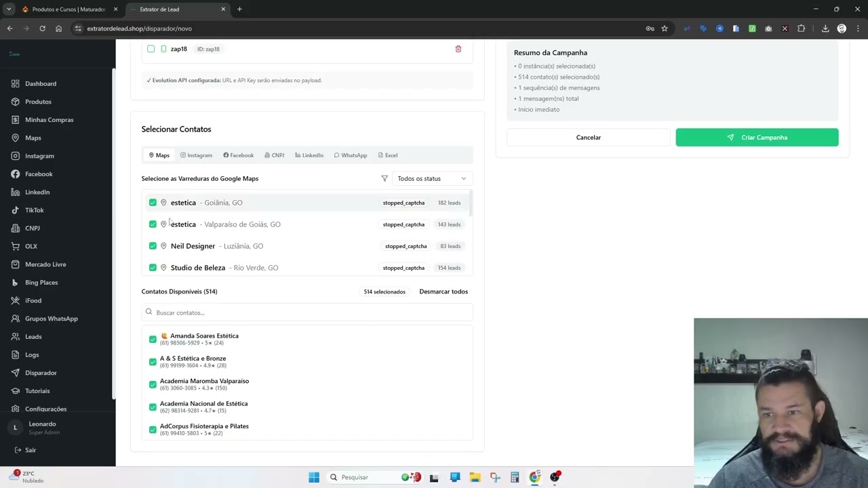Open Bing Places in sidebar
The image size is (868, 488).
point(41,283)
